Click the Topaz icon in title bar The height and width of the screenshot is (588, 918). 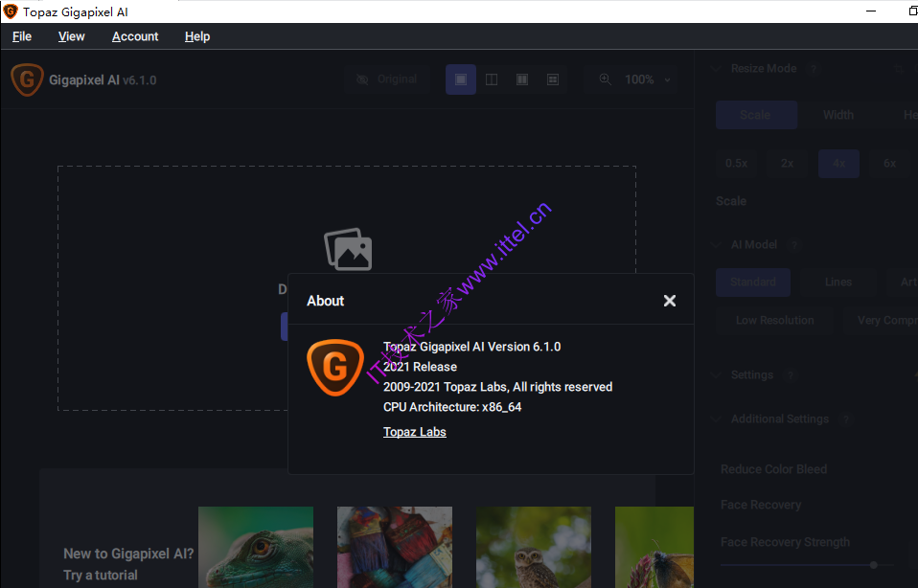[x=11, y=11]
